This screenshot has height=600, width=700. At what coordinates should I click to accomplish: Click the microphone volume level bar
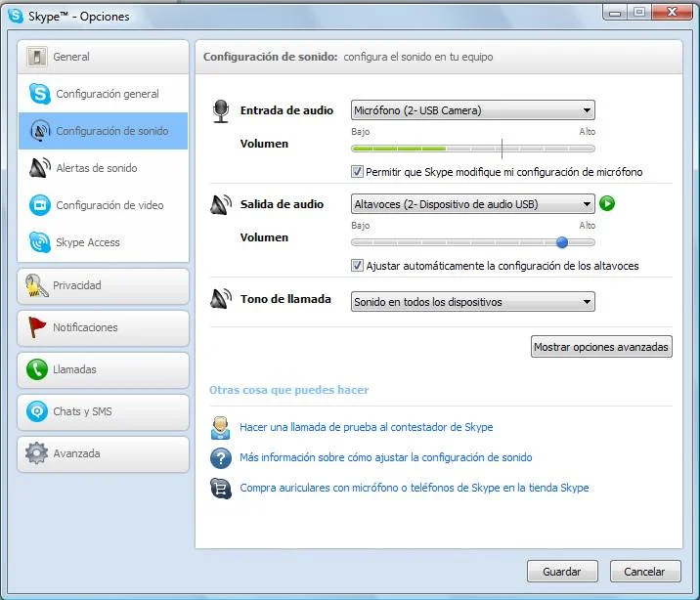[473, 149]
